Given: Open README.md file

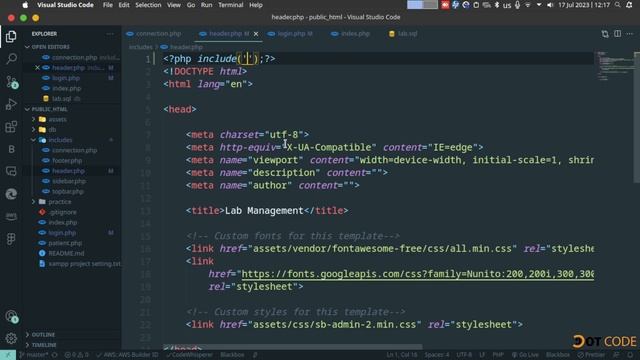Looking at the screenshot, I should click(66, 253).
